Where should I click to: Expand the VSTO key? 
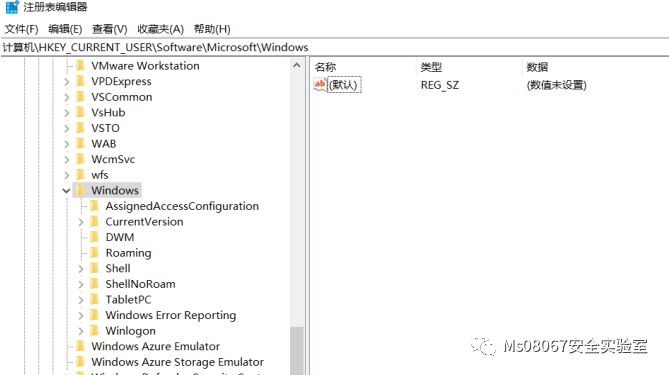pyautogui.click(x=67, y=128)
